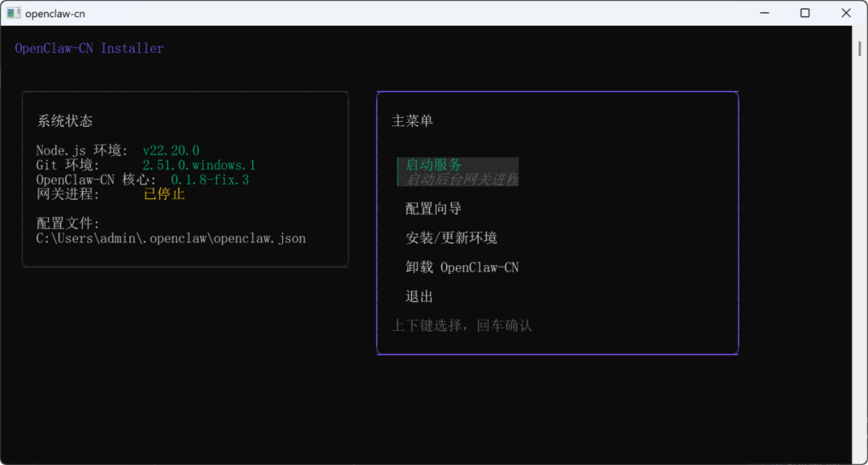Click the 上下键选择，回车确认 hint text
This screenshot has width=868, height=465.
pyautogui.click(x=461, y=325)
